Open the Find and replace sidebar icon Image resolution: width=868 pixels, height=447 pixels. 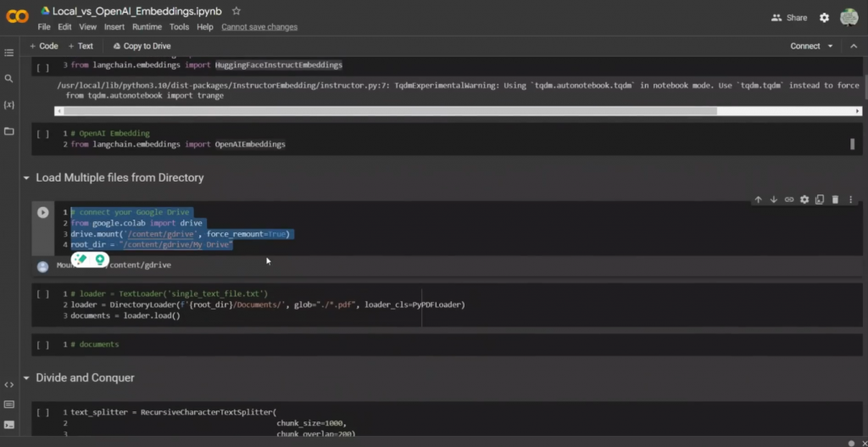click(x=8, y=79)
